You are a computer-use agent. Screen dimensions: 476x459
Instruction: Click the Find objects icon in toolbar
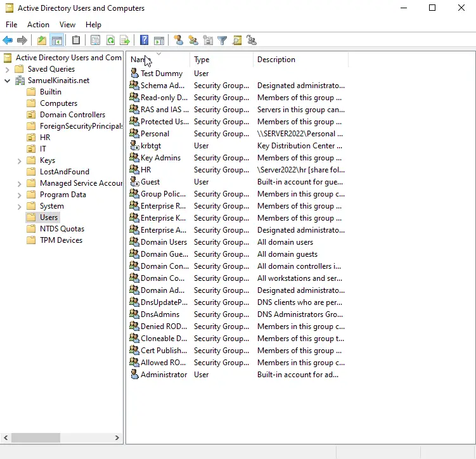tap(237, 41)
